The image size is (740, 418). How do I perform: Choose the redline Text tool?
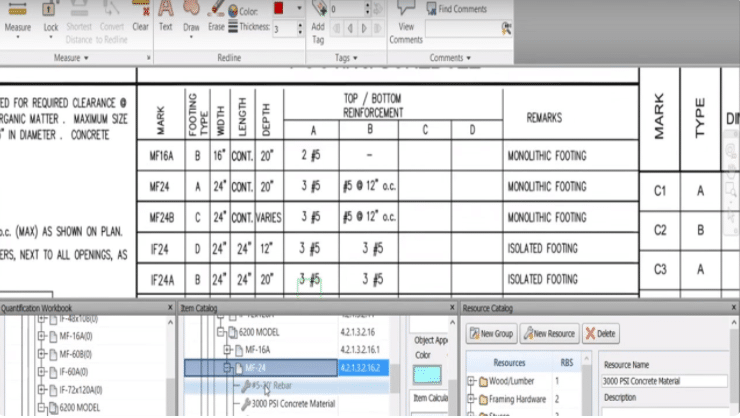166,18
